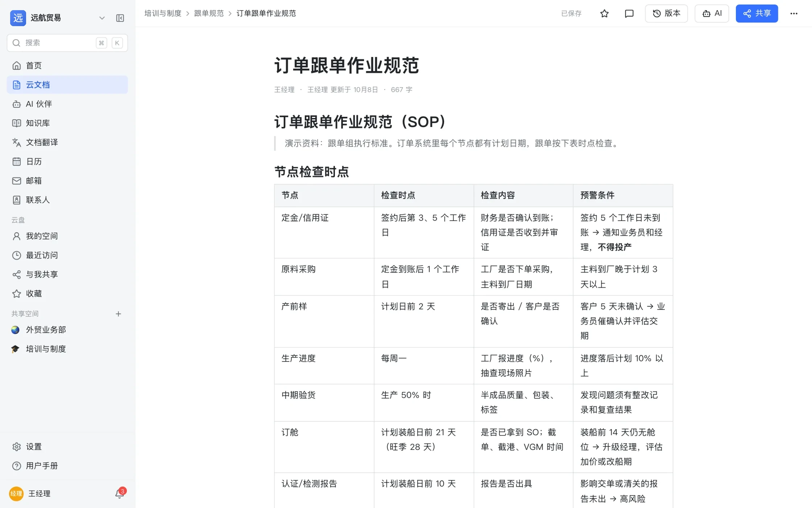Open the 邮箱 mailbox
The width and height of the screenshot is (812, 508).
[x=67, y=181]
